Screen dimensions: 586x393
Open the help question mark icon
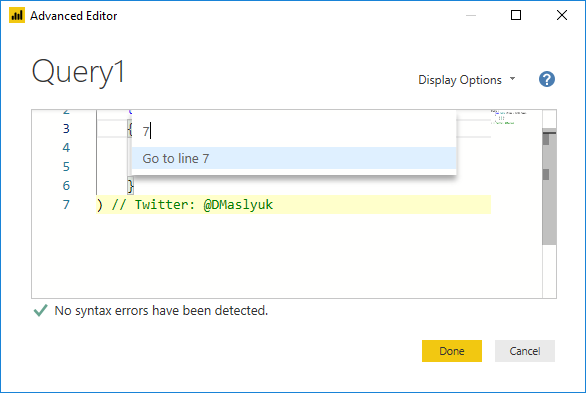click(x=546, y=79)
